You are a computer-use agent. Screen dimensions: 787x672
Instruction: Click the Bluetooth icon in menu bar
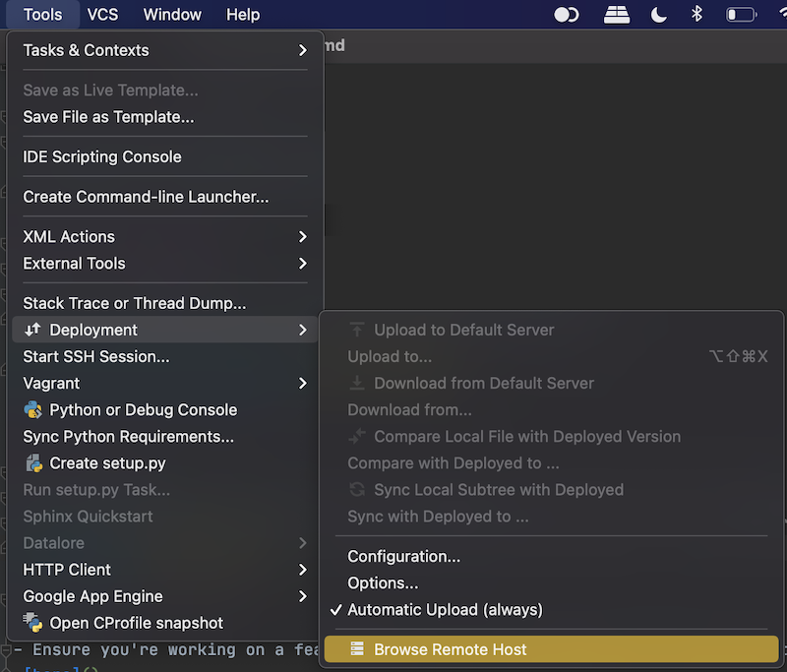[696, 14]
